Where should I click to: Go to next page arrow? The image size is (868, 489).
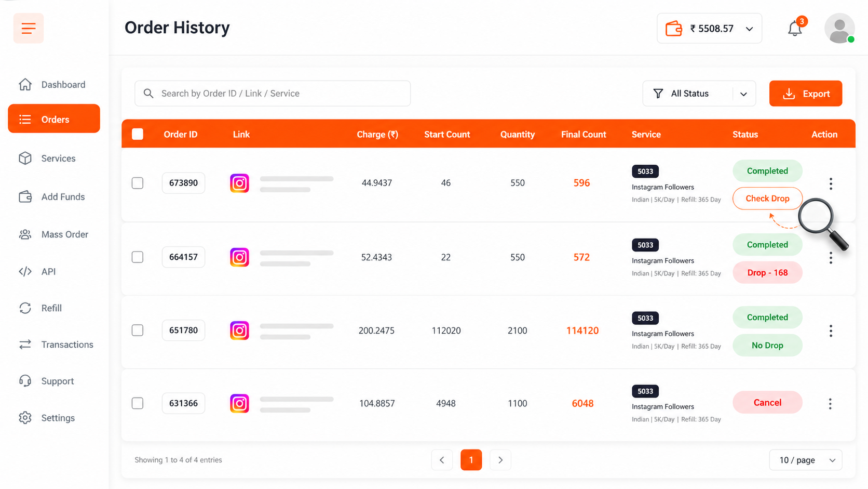tap(500, 460)
